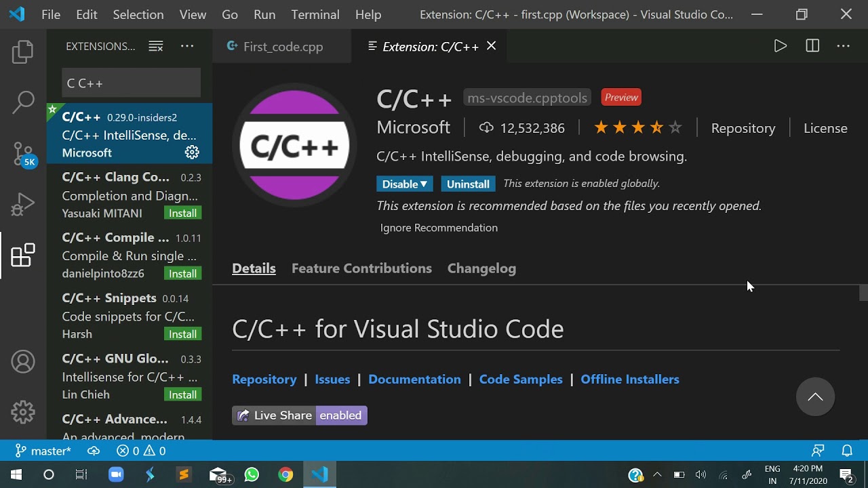Click the VS Code logo icon in title bar

(x=17, y=14)
